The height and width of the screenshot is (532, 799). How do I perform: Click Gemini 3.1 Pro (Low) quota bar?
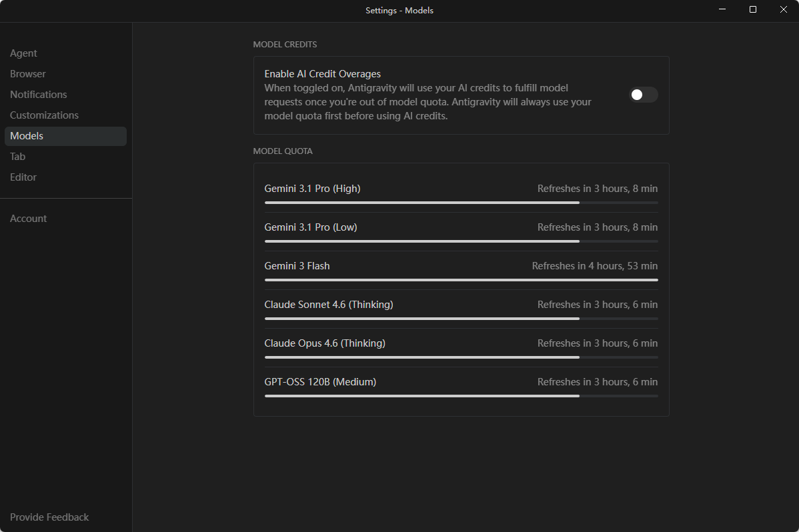(461, 241)
